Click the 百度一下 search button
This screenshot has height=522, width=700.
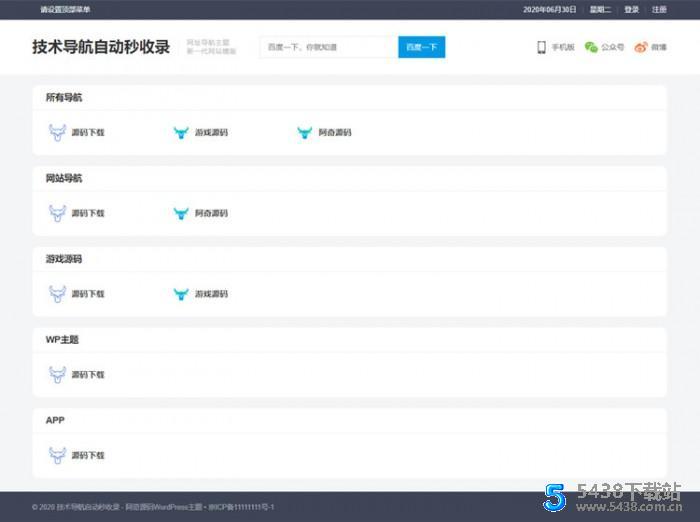coord(421,47)
